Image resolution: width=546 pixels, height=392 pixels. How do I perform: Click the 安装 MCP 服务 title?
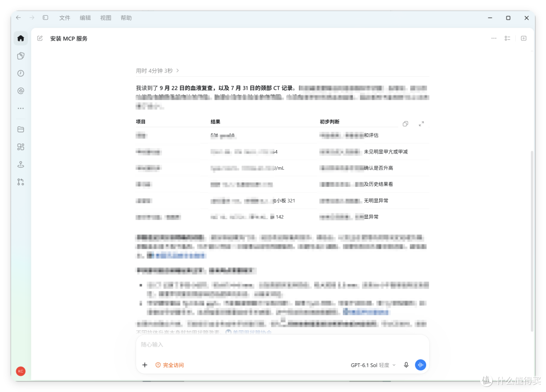tap(69, 38)
